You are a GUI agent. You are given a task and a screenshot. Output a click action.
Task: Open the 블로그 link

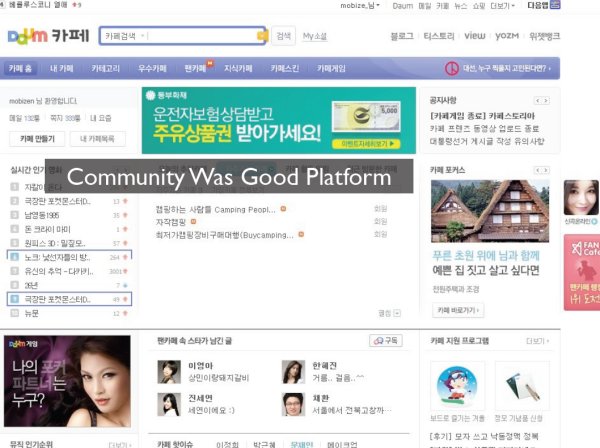pyautogui.click(x=402, y=36)
